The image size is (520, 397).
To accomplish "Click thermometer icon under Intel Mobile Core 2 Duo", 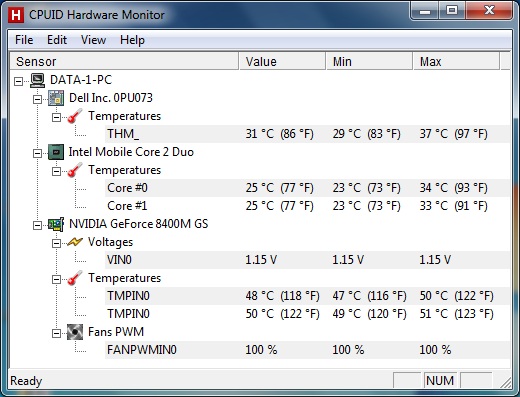I will pos(74,170).
